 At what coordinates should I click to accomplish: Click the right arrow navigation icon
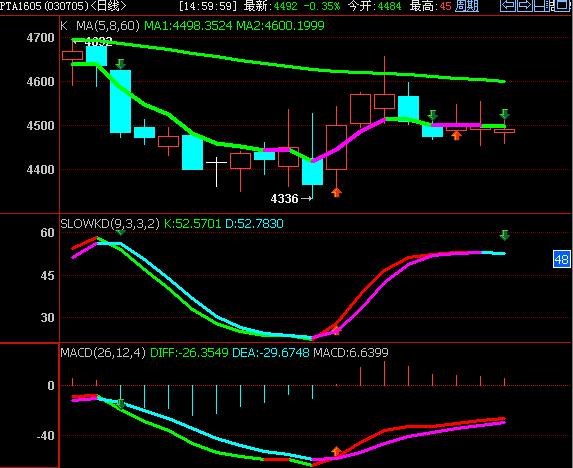coord(525,6)
